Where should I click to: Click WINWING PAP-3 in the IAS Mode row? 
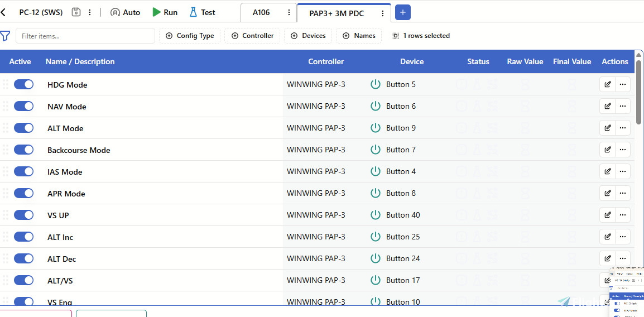[x=316, y=171]
